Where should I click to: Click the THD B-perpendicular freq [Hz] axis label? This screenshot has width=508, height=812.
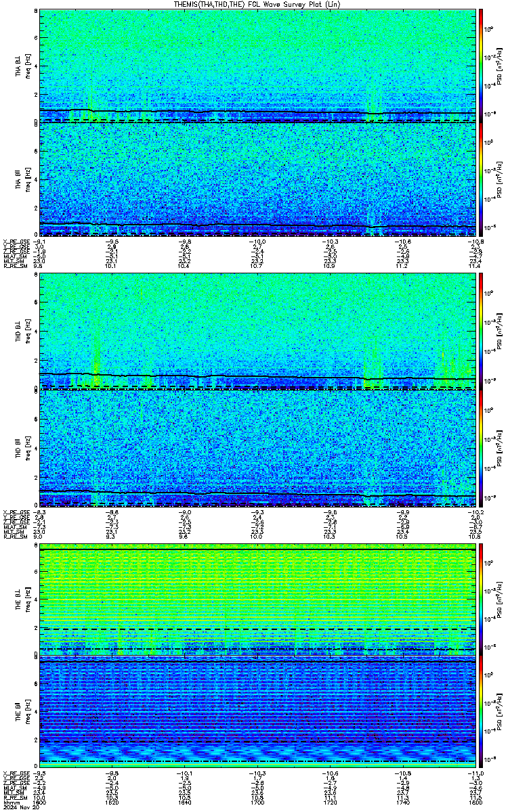(x=29, y=332)
